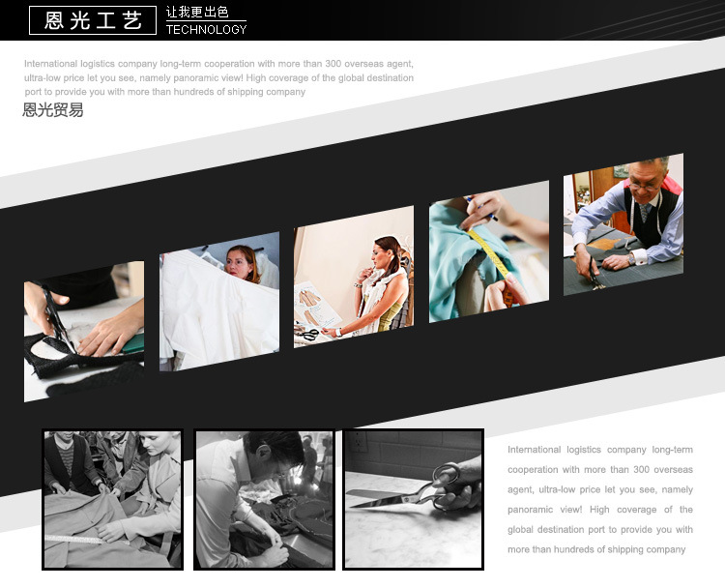Open the yellow measuring tape on teal fabric photo

(488, 251)
